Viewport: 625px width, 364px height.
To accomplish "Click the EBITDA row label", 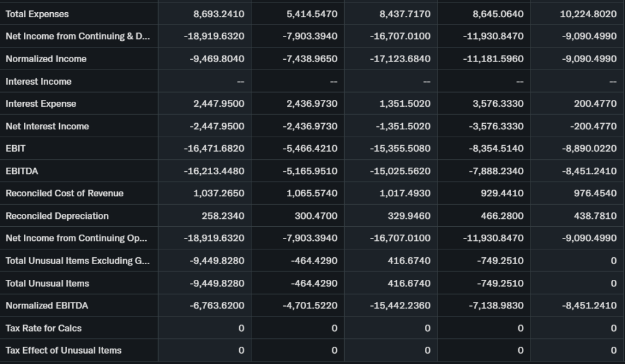I will pos(22,171).
